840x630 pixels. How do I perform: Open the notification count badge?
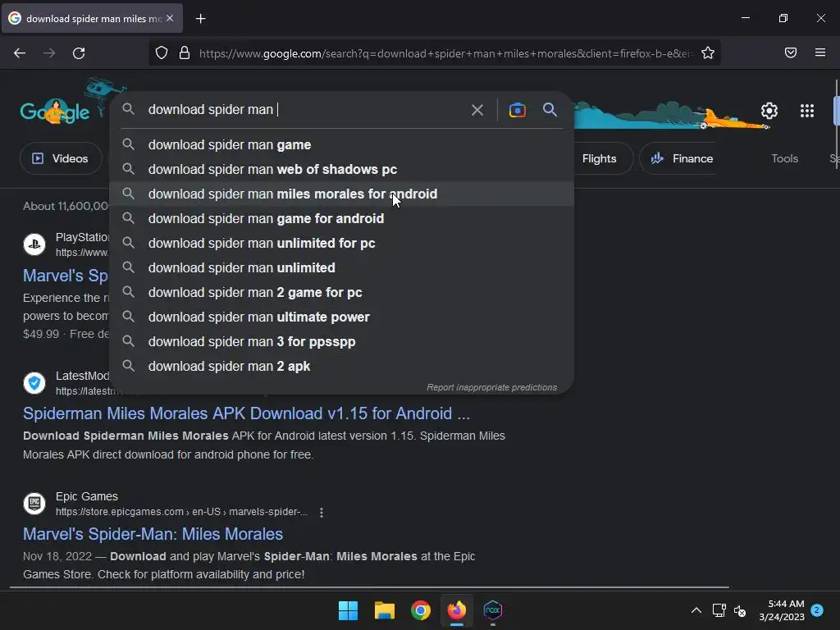click(x=816, y=609)
